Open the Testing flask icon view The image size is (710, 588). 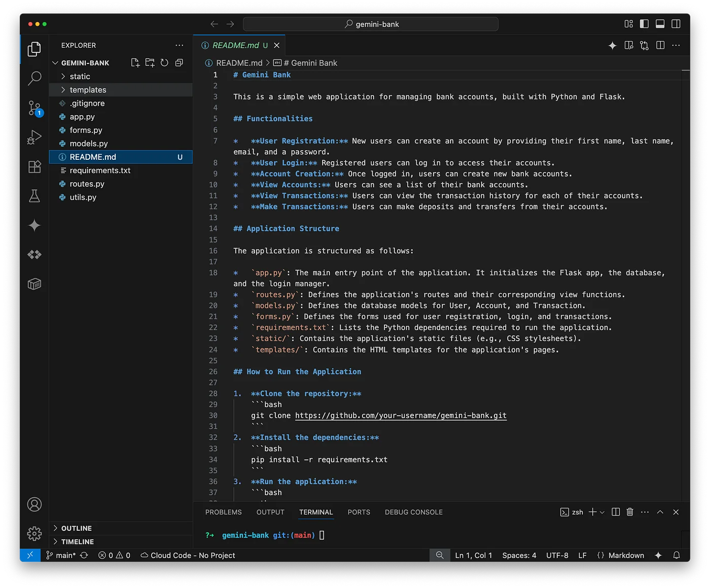(34, 196)
